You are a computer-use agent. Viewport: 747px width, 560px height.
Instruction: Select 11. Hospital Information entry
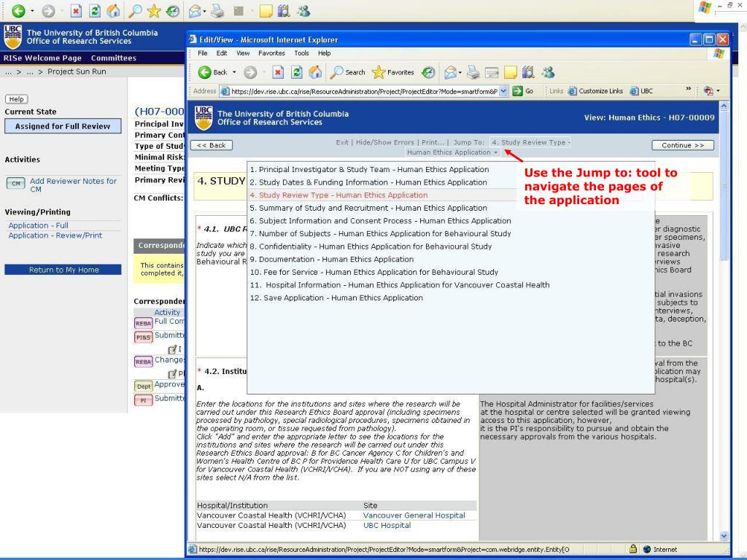point(400,285)
